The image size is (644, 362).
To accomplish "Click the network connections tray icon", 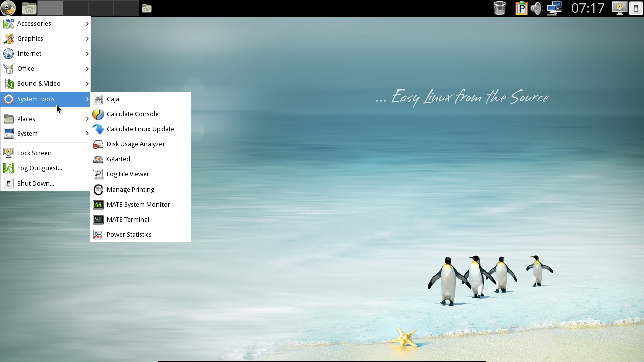I will [x=554, y=8].
